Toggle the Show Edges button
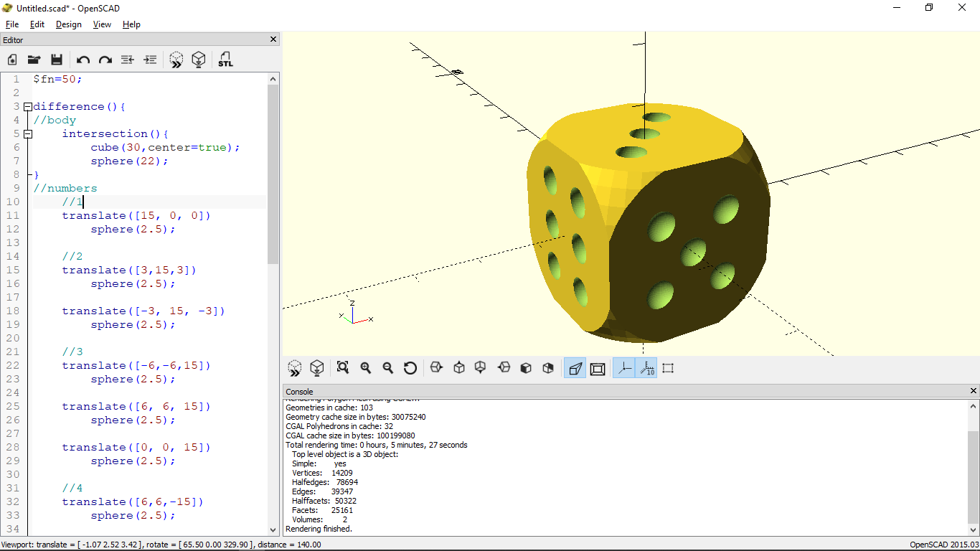980x551 pixels. coord(669,368)
